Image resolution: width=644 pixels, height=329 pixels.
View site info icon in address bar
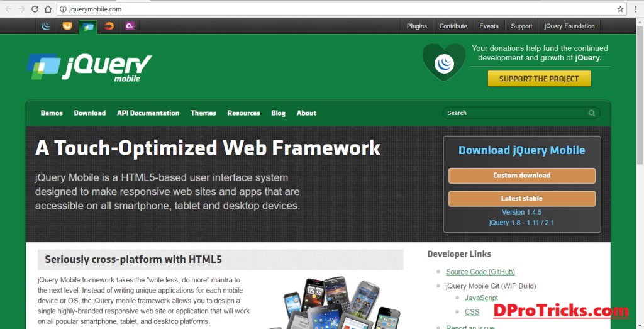point(63,9)
